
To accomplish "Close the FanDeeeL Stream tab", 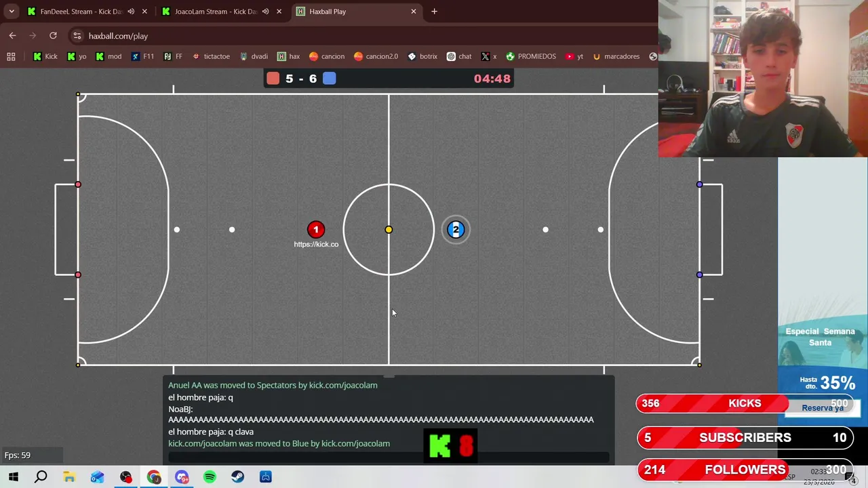I will tap(144, 12).
